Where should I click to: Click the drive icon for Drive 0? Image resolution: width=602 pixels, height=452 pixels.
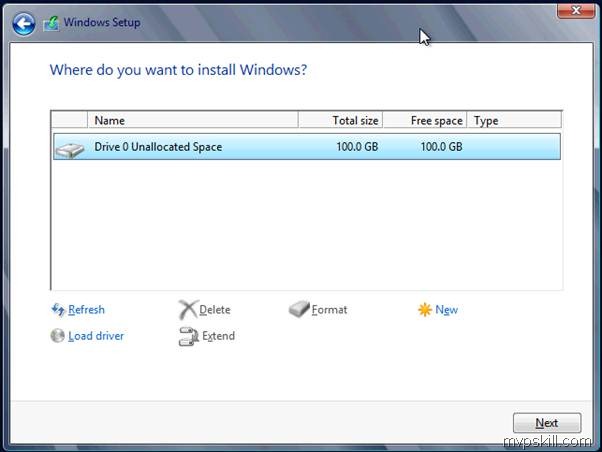tap(69, 150)
